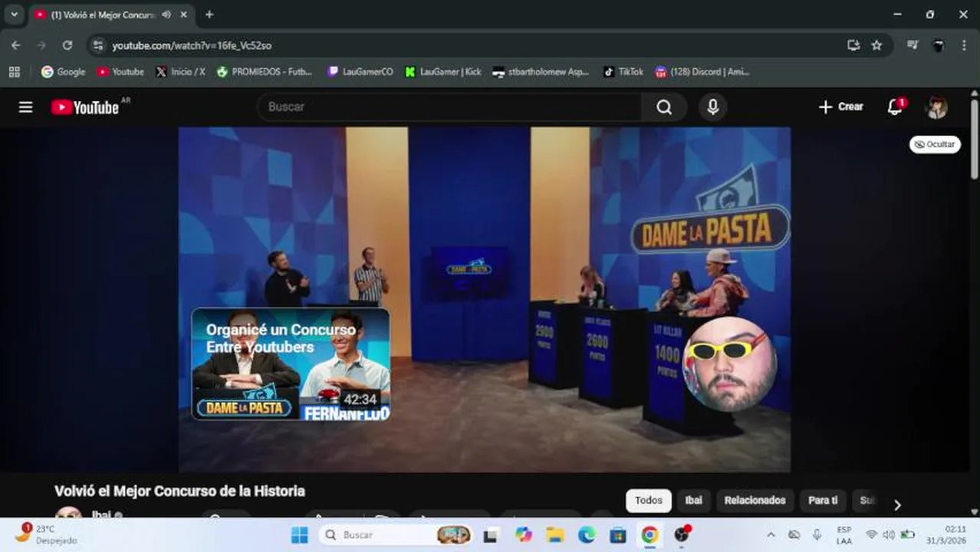Open Microsoft Store from the taskbar
This screenshot has height=552, width=980.
tap(618, 534)
